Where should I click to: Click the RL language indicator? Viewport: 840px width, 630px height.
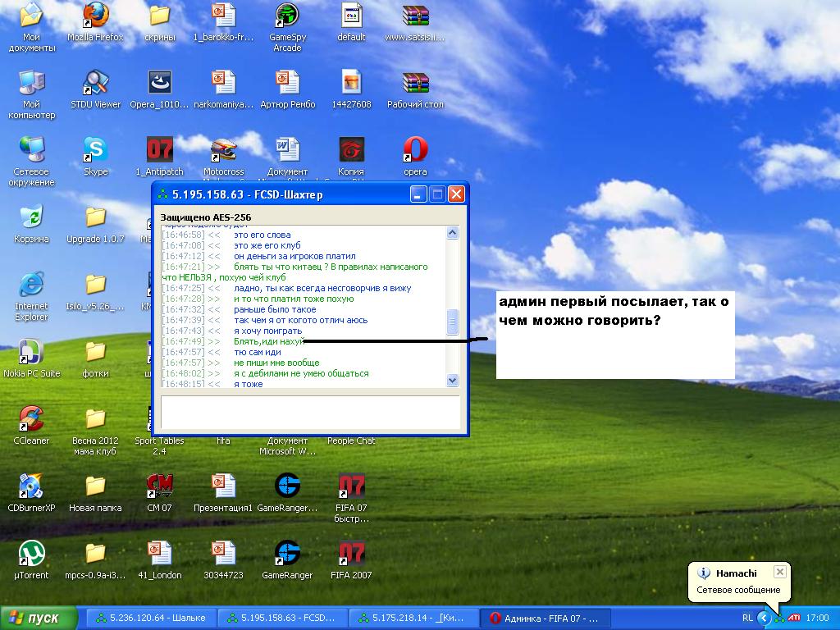click(747, 618)
